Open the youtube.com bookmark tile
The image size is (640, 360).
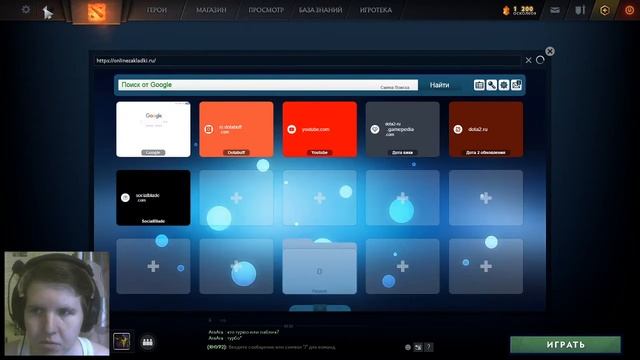click(x=320, y=129)
